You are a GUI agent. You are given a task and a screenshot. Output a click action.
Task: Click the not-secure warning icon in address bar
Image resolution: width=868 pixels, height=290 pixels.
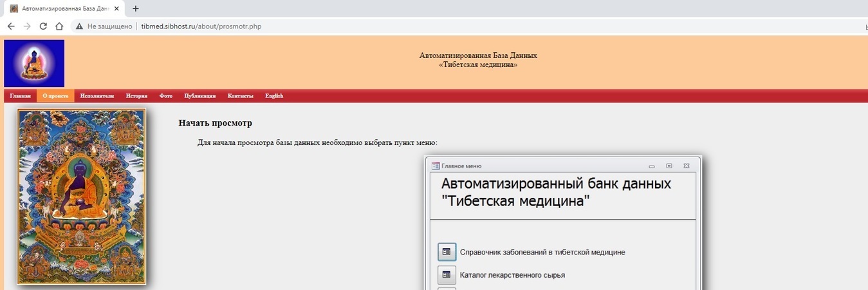click(x=79, y=26)
